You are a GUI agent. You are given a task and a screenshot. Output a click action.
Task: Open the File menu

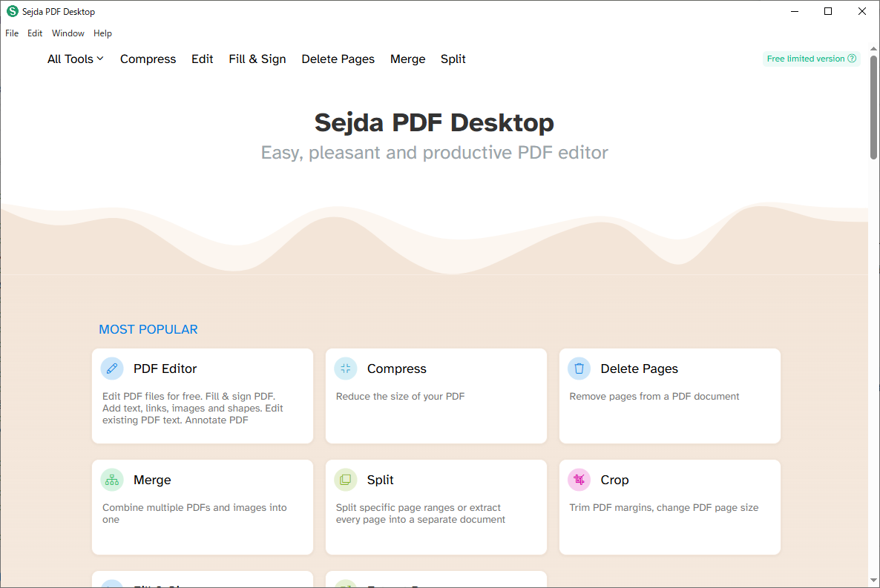coord(12,33)
